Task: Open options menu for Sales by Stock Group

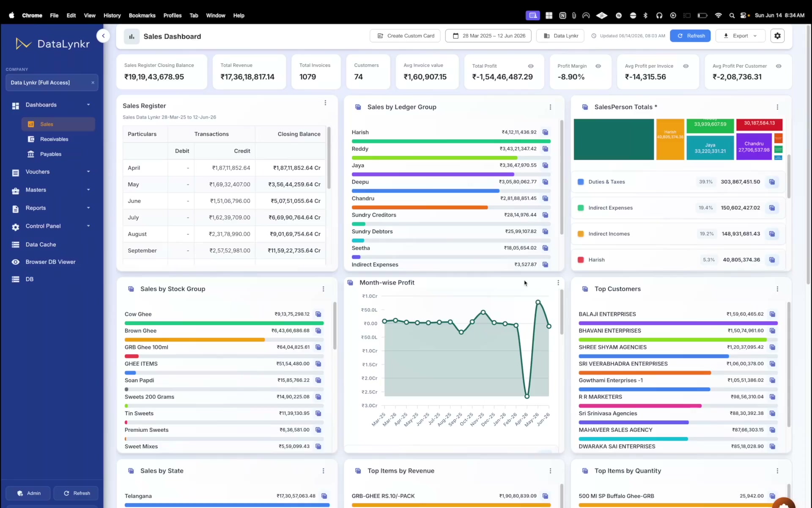Action: click(x=324, y=289)
